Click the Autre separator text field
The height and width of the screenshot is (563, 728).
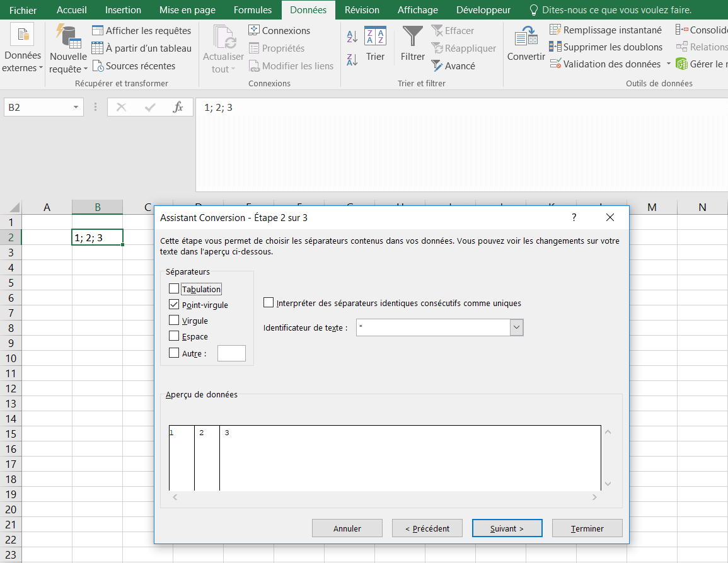232,353
